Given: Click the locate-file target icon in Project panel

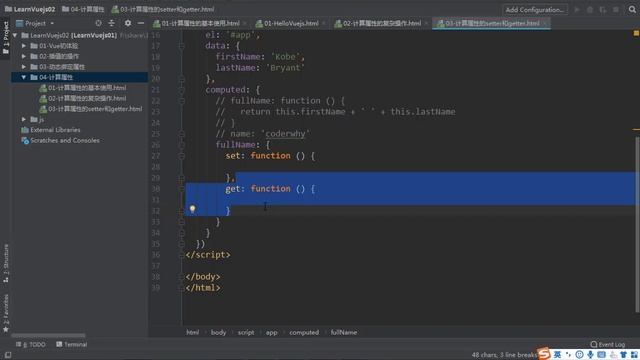Looking at the screenshot, I should [98, 23].
